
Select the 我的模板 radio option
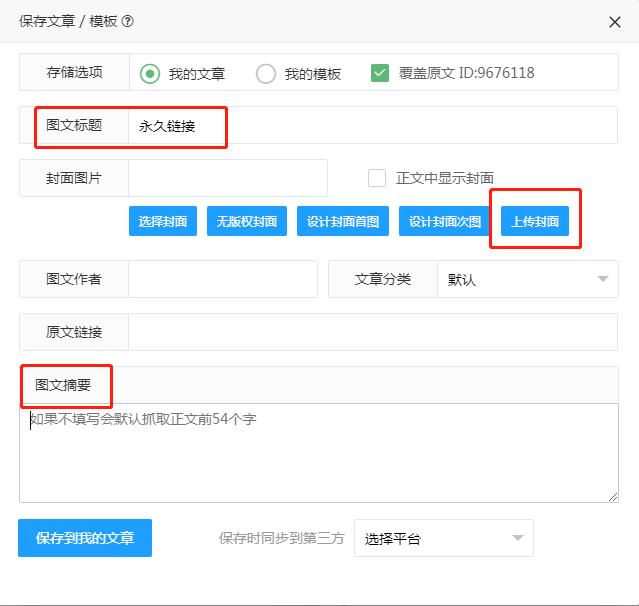pyautogui.click(x=266, y=74)
